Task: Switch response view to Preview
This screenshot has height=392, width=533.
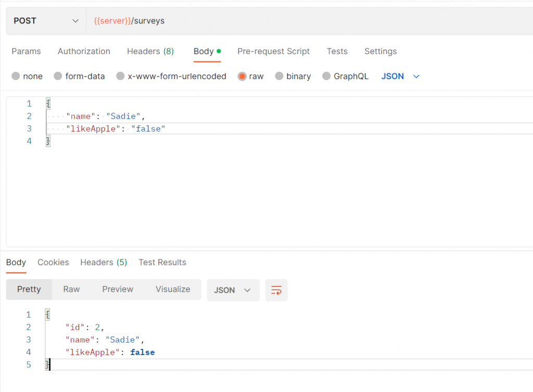Action: [118, 290]
